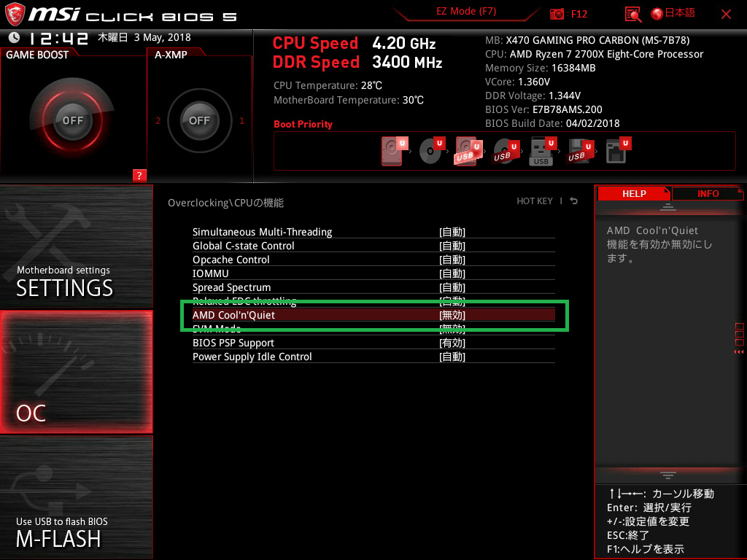The width and height of the screenshot is (747, 560).
Task: Click the back arrow next to HOT KEY
Action: coord(574,201)
